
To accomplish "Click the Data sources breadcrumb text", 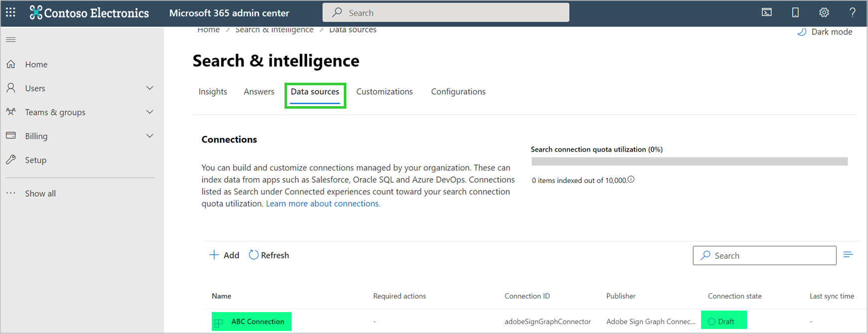I will pos(353,30).
